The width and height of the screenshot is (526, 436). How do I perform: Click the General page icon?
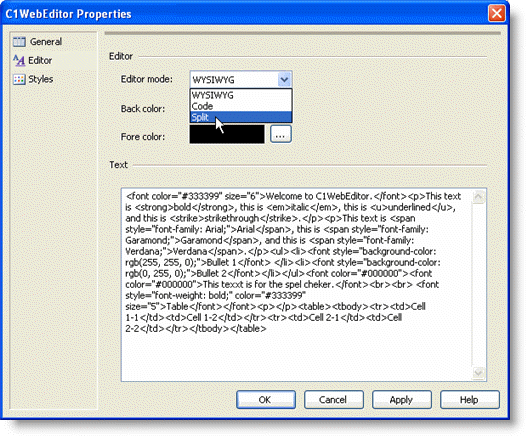(19, 42)
